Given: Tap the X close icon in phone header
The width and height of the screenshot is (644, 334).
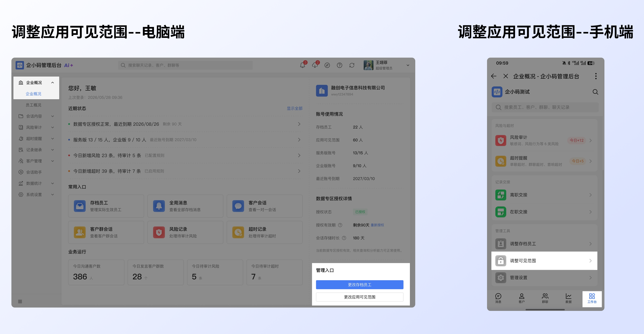Looking at the screenshot, I should [x=505, y=76].
